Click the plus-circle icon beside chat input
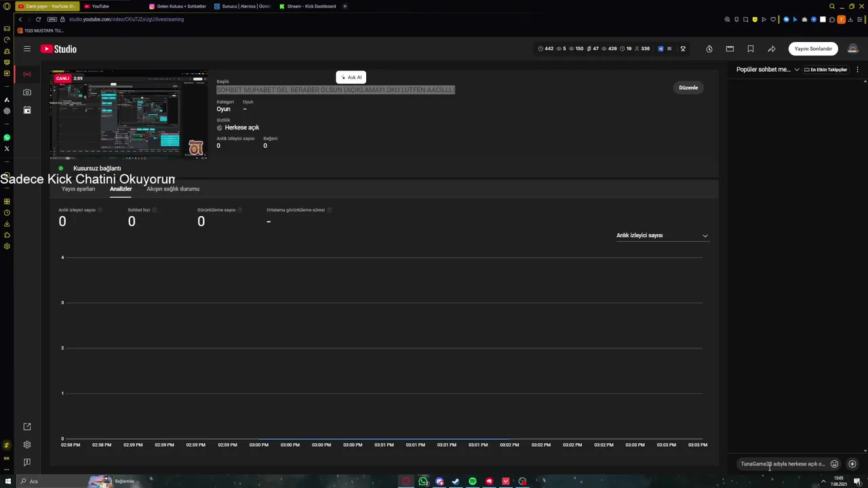868x488 pixels. coord(852,464)
